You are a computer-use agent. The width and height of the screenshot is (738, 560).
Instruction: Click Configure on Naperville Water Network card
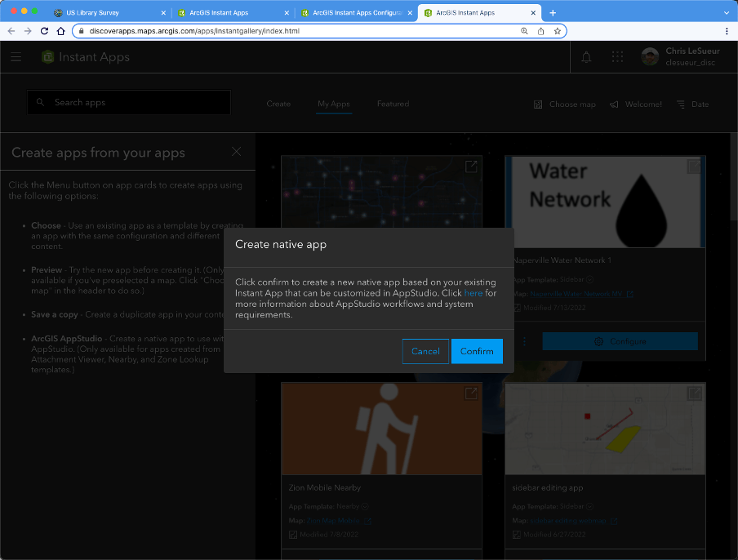(620, 341)
